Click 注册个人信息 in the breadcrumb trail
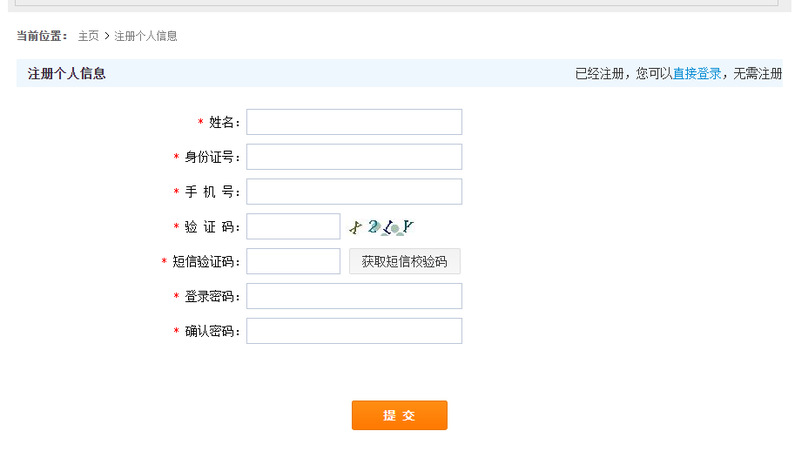798x458 pixels. [x=146, y=36]
